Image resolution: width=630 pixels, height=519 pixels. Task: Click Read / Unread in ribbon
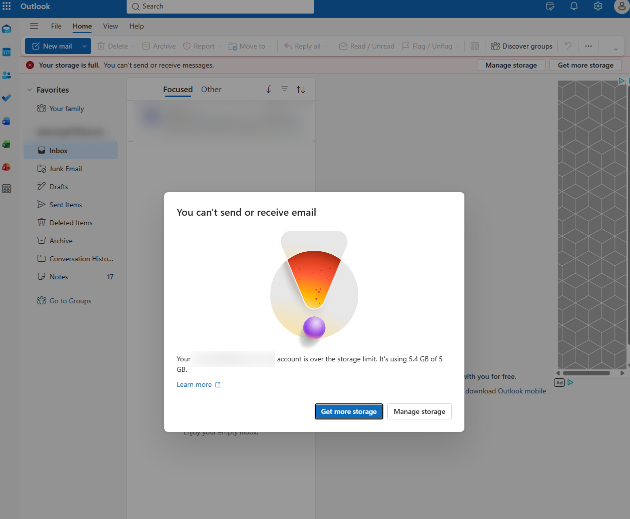[x=367, y=46]
